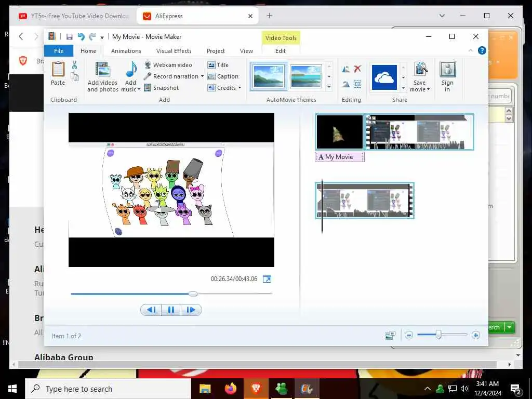Screen dimensions: 532x399
Task: Expand the Credits dropdown arrow
Action: 240,88
